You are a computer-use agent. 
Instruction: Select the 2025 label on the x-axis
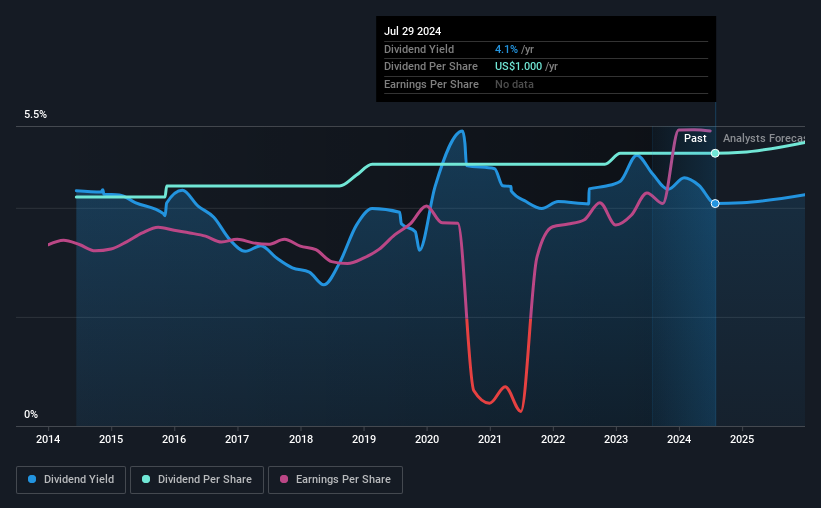tap(742, 439)
